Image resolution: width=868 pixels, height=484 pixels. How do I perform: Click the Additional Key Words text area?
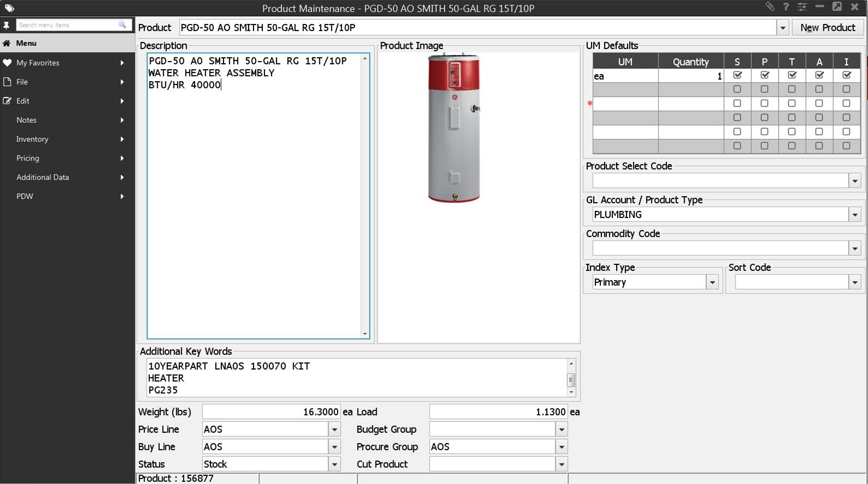[x=357, y=377]
